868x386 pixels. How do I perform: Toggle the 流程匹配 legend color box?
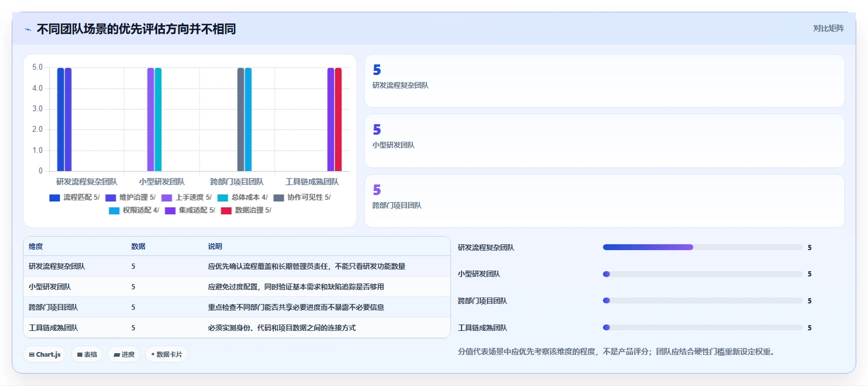(55, 197)
